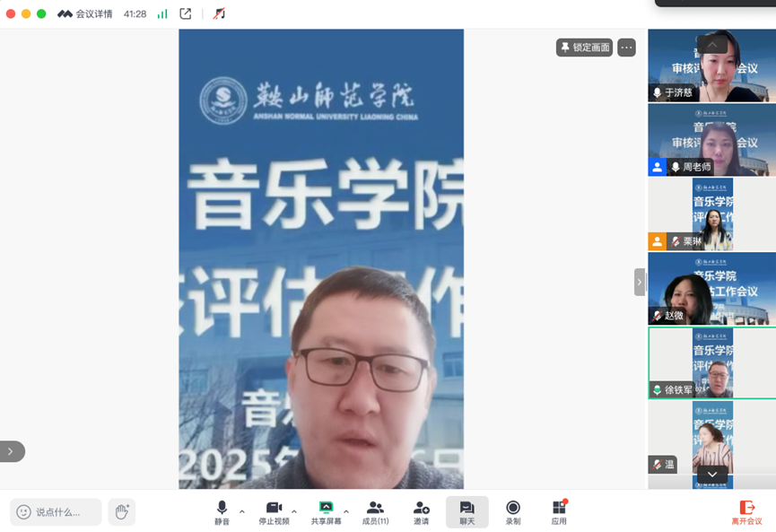Screen dimensions: 776x532
Task: Toggle 锁定画面 pin on main video
Action: [584, 48]
